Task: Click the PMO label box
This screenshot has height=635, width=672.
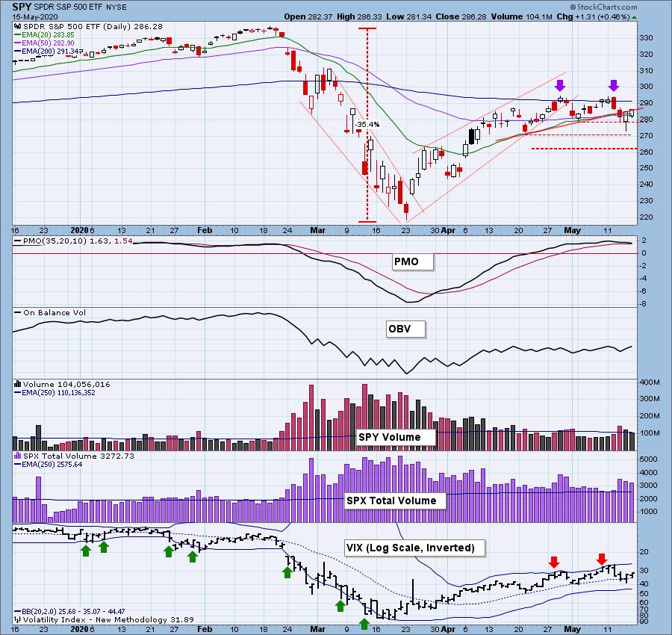Action: pyautogui.click(x=413, y=261)
